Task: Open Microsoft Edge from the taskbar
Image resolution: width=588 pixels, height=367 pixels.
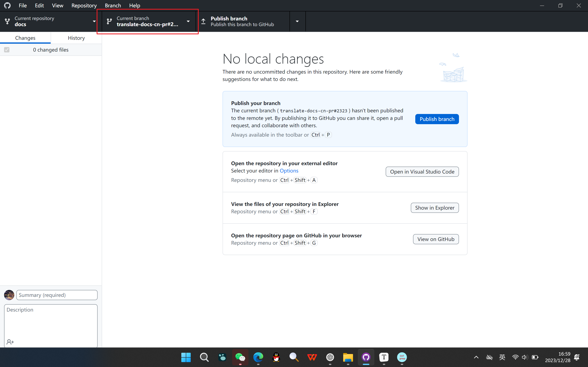Action: (x=258, y=357)
